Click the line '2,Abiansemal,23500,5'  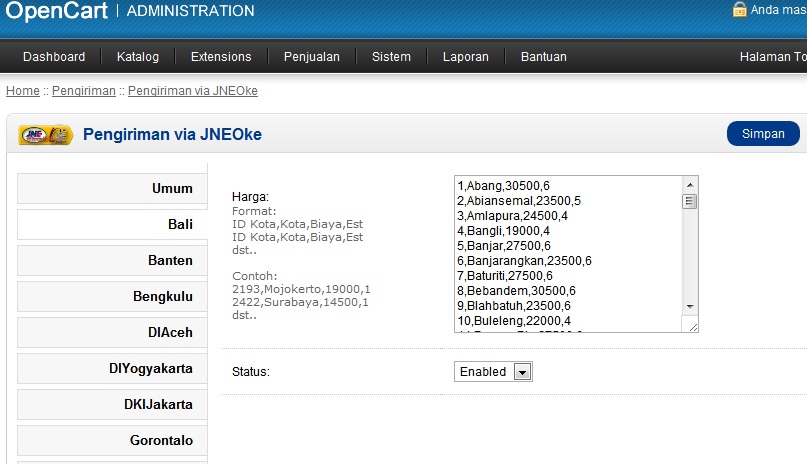pyautogui.click(x=519, y=201)
